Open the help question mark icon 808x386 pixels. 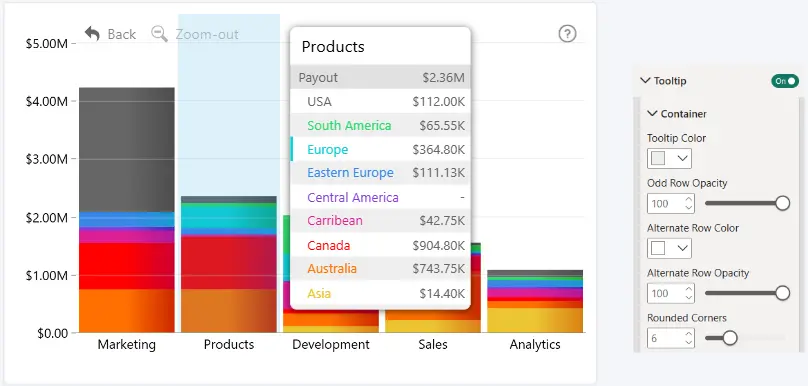(x=567, y=33)
